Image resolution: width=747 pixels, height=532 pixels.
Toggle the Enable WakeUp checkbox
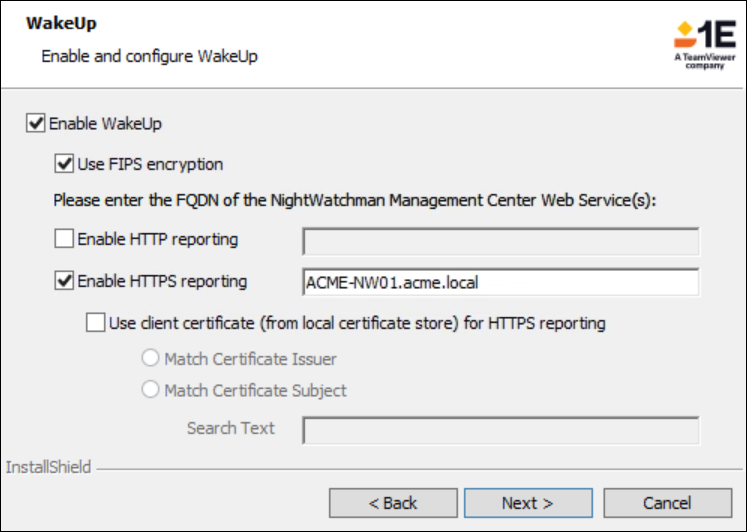pyautogui.click(x=37, y=124)
